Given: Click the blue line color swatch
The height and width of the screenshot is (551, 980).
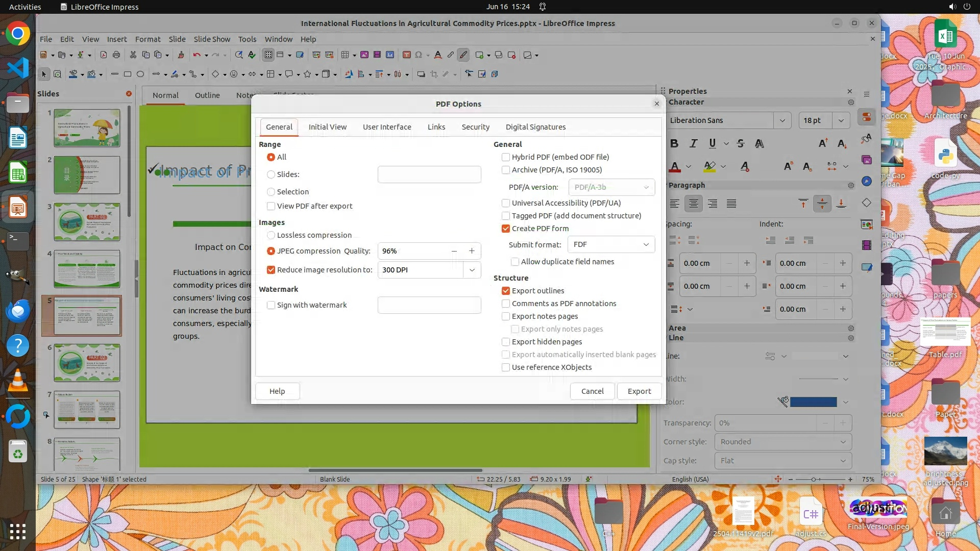Looking at the screenshot, I should pos(813,402).
